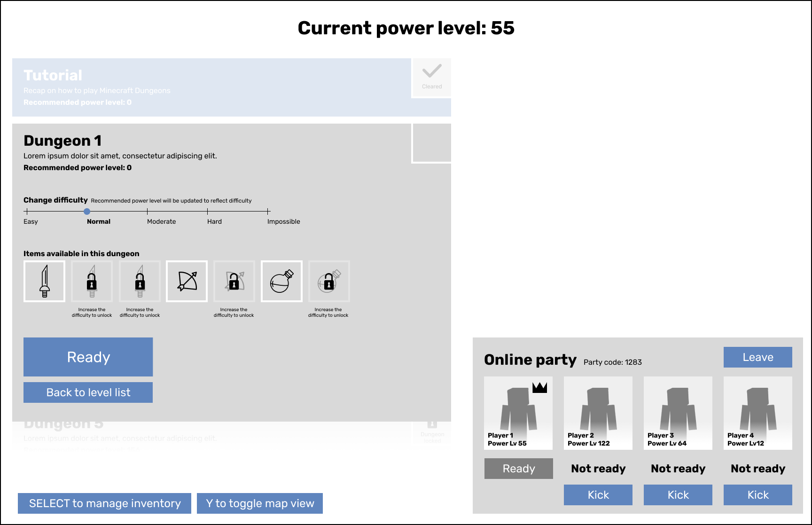Click the Online party heading

pyautogui.click(x=530, y=360)
